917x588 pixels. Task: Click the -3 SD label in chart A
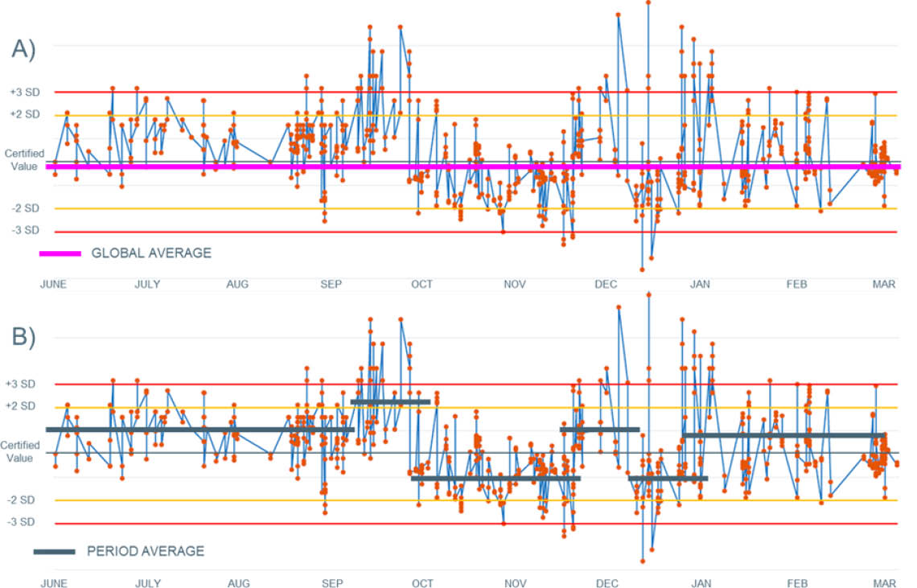coord(24,231)
